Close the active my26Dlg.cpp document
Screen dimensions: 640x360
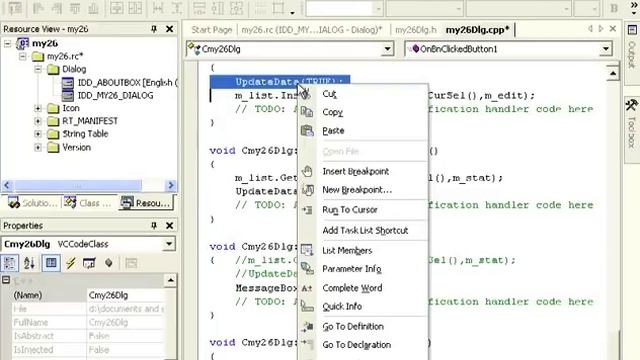point(613,29)
